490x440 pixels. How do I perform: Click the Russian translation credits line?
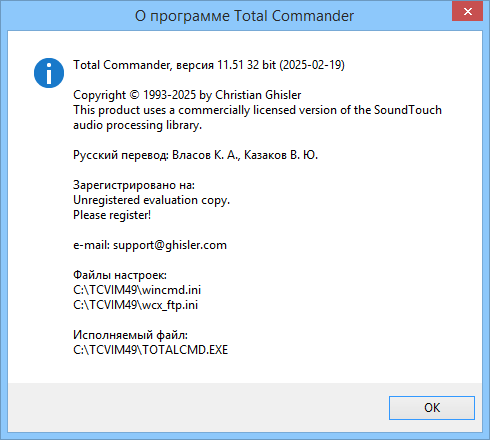[x=195, y=155]
